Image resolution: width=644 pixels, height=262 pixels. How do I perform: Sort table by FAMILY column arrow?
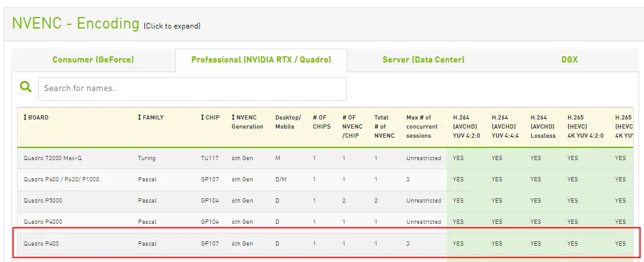[139, 118]
